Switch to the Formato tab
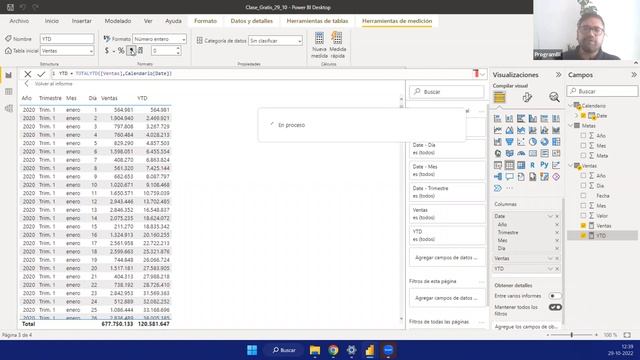Viewport: 640px width, 360px height. coord(205,21)
